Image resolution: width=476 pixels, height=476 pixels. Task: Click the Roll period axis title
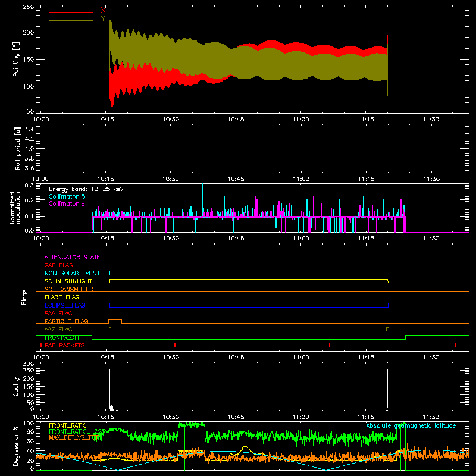point(17,148)
